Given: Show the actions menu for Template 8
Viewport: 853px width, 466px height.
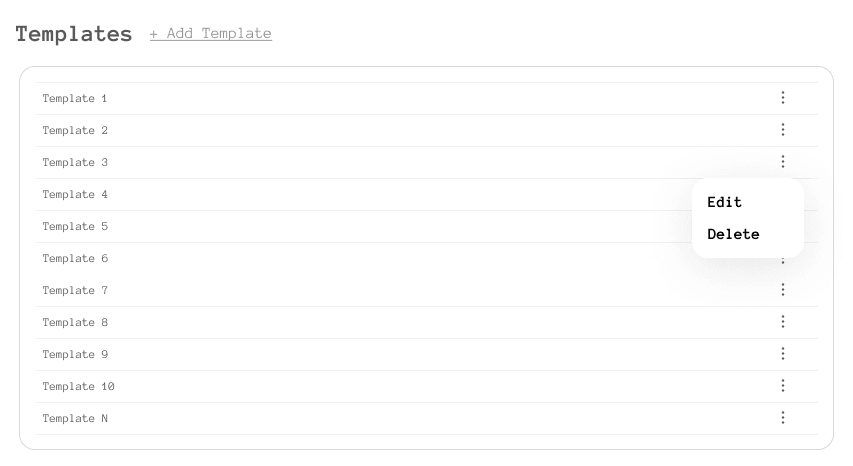Looking at the screenshot, I should (x=783, y=322).
